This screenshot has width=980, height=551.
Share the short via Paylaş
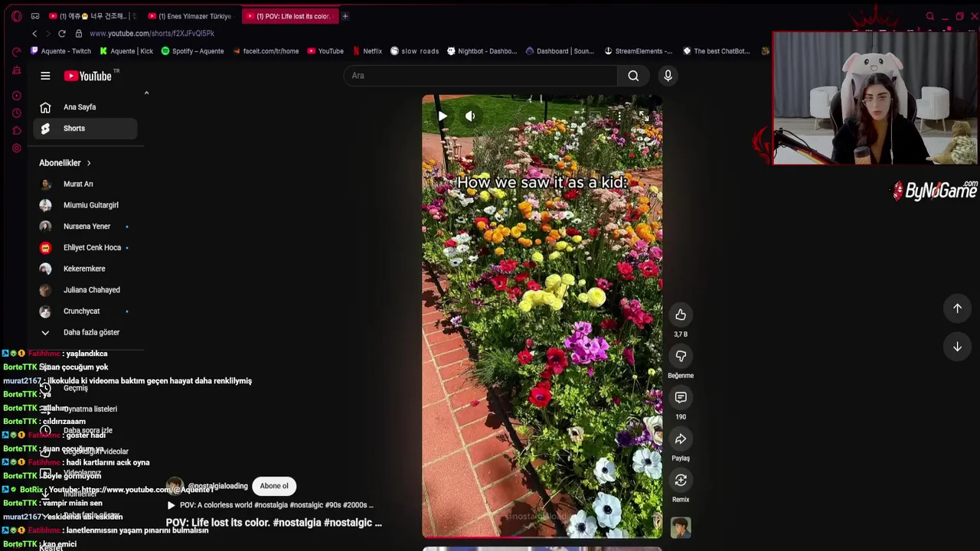tap(681, 439)
